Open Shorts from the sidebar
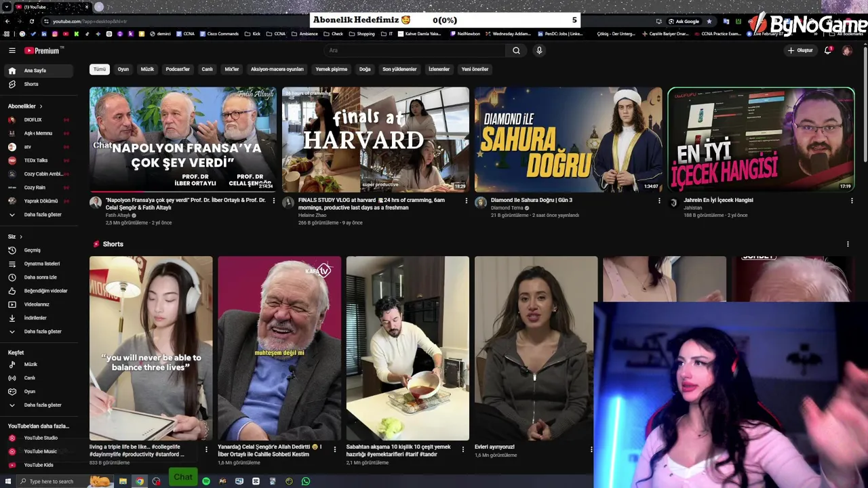Image resolution: width=868 pixels, height=488 pixels. 39,84
